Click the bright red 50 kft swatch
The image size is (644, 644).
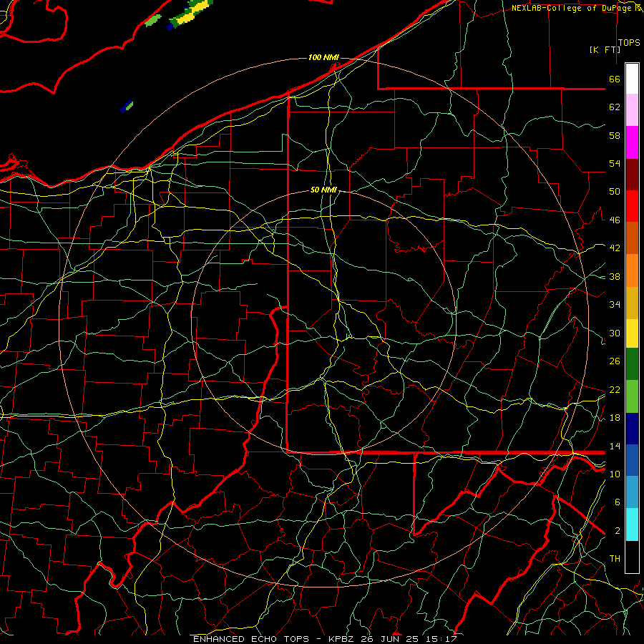click(x=632, y=206)
